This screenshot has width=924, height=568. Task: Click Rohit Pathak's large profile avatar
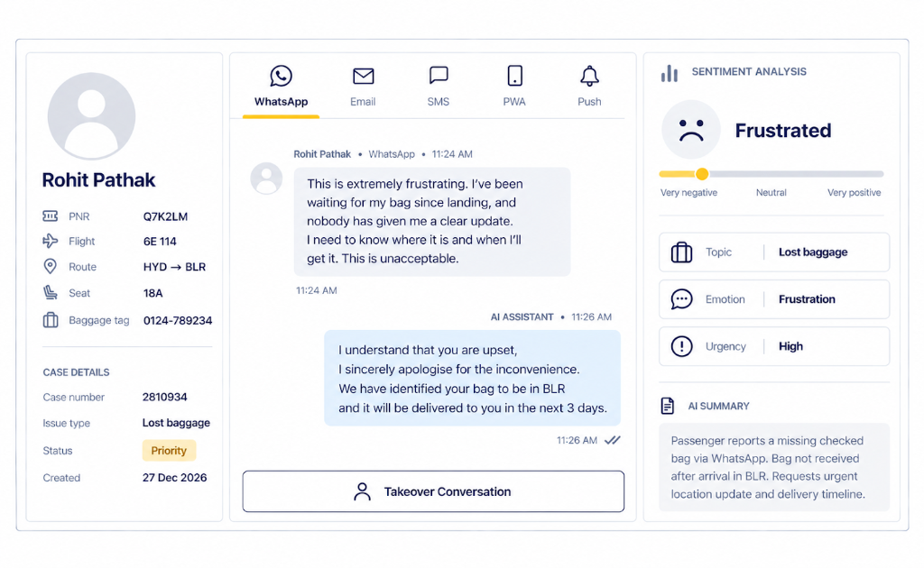91,116
